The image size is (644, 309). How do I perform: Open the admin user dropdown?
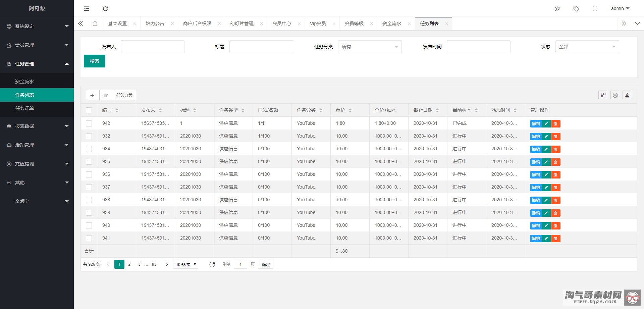[x=620, y=9]
